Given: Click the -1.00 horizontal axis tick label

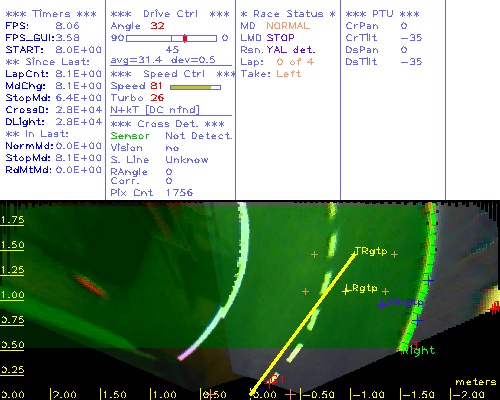Looking at the screenshot, I should click(368, 395).
